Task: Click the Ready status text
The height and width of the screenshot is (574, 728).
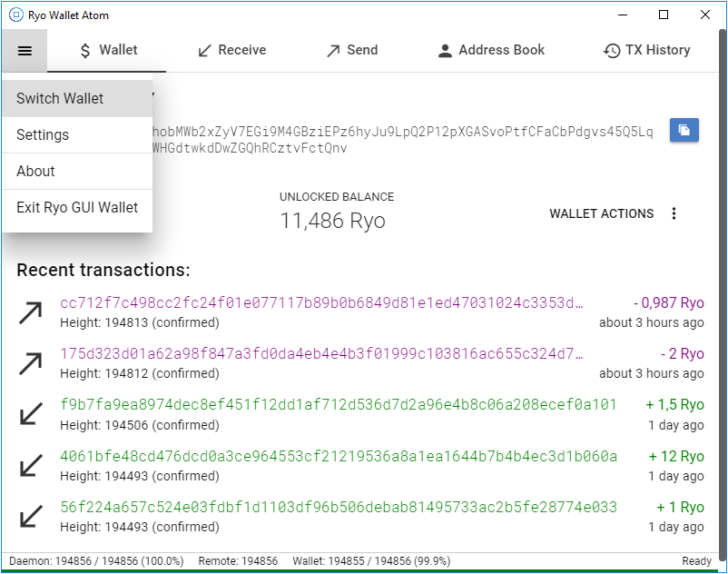Action: [x=696, y=561]
